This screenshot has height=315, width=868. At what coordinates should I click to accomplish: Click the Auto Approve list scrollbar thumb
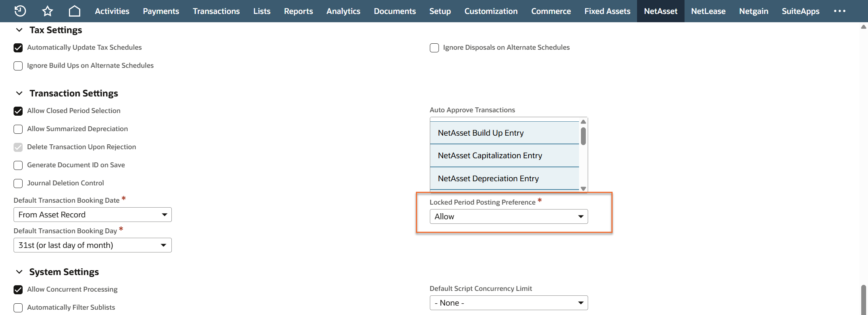583,136
